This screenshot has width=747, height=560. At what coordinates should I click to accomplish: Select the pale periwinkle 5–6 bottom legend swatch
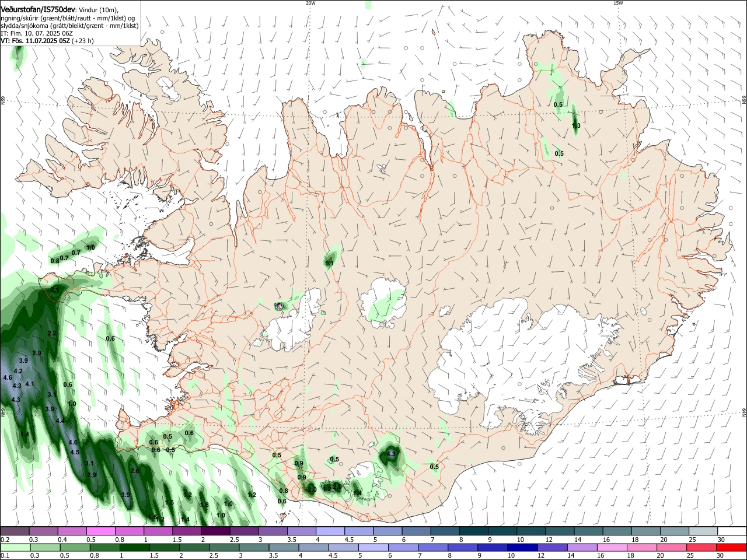pyautogui.click(x=373, y=547)
